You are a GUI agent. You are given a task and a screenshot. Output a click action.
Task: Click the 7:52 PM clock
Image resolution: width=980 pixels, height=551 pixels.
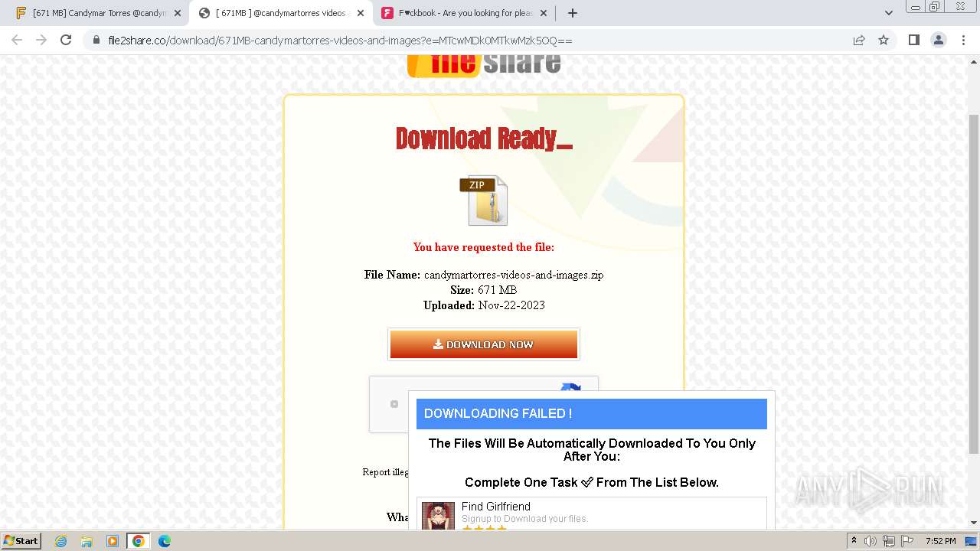[x=940, y=540]
